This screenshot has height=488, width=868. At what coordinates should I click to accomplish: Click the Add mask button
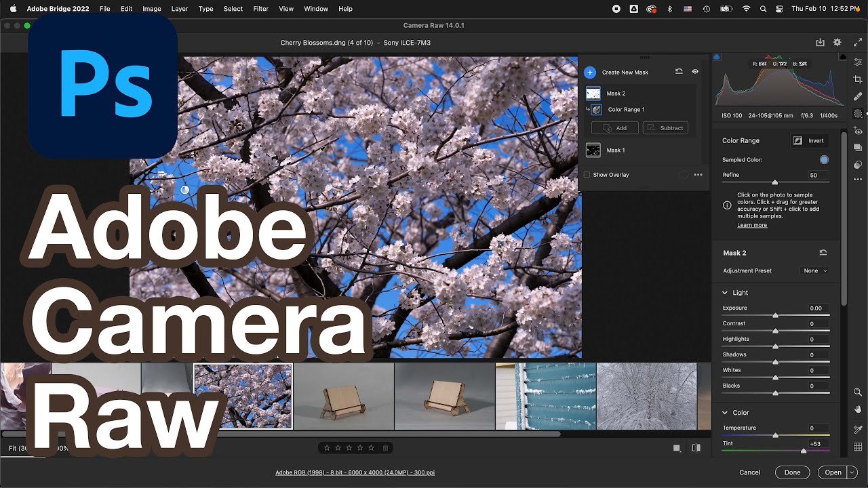coord(614,127)
